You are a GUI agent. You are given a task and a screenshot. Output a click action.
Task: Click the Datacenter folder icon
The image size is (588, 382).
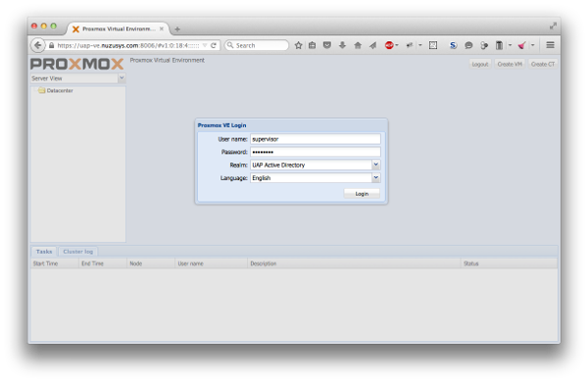pyautogui.click(x=41, y=91)
